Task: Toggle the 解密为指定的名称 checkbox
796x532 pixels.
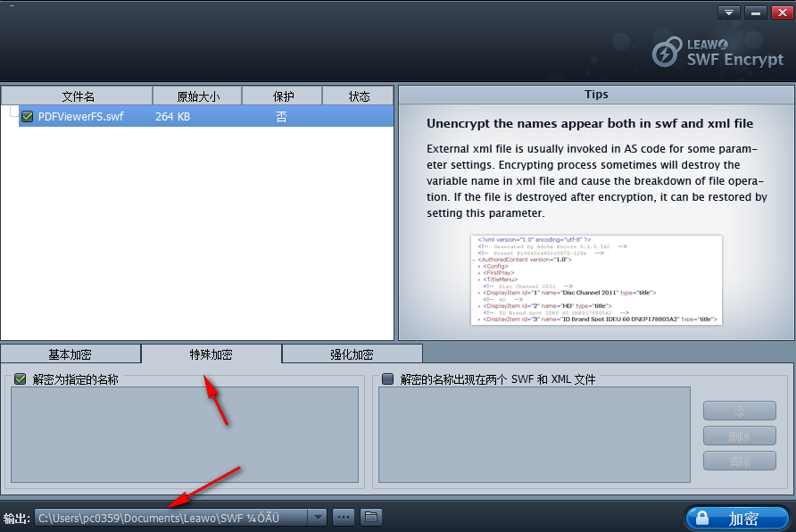Action: point(21,378)
